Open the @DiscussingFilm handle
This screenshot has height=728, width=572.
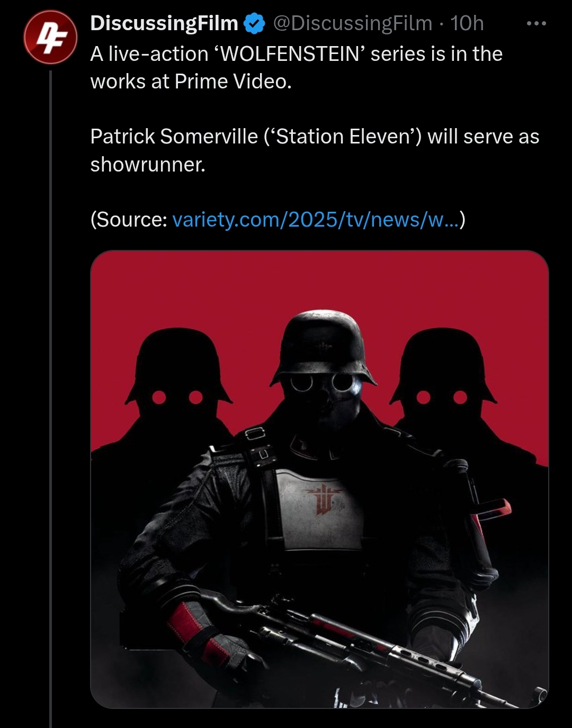(353, 23)
